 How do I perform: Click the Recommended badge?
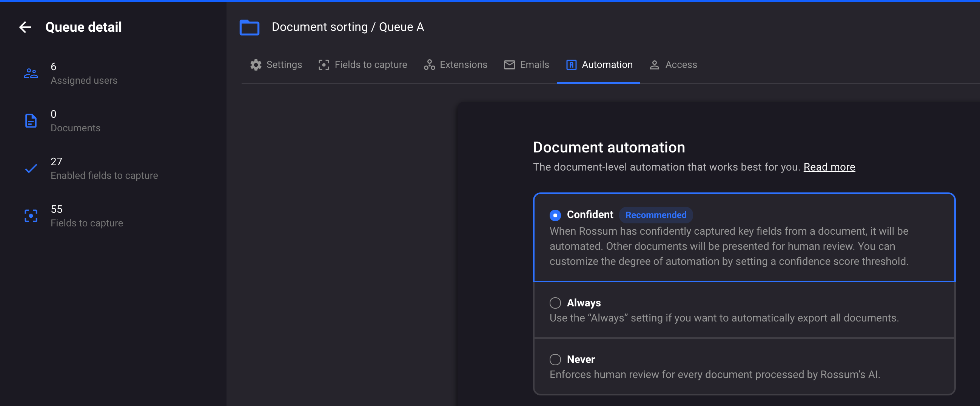656,215
